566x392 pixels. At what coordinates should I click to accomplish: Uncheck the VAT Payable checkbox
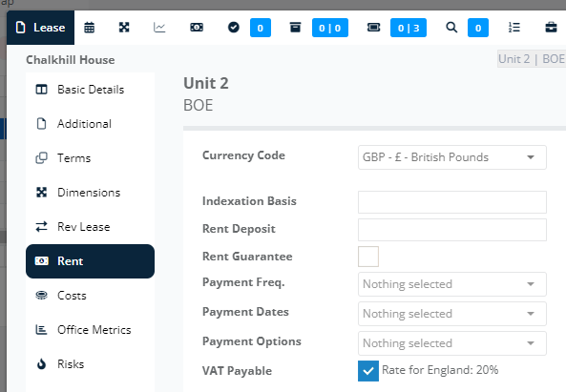click(368, 371)
